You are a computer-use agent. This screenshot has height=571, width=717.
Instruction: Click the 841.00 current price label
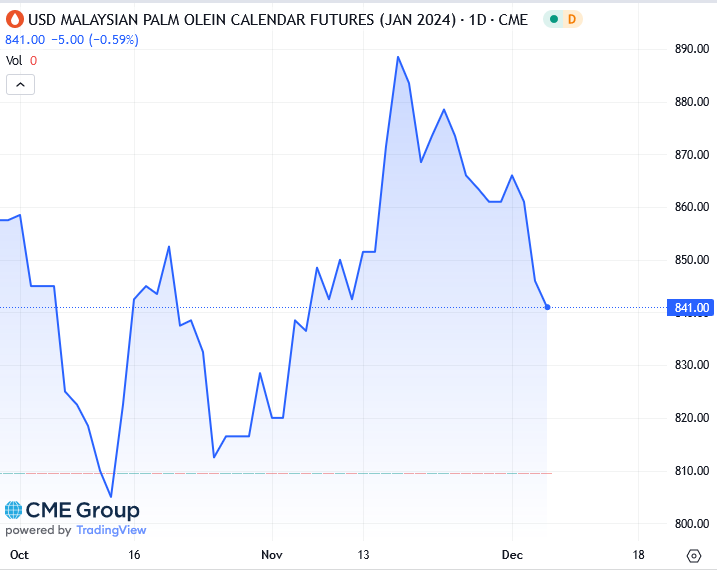click(692, 308)
